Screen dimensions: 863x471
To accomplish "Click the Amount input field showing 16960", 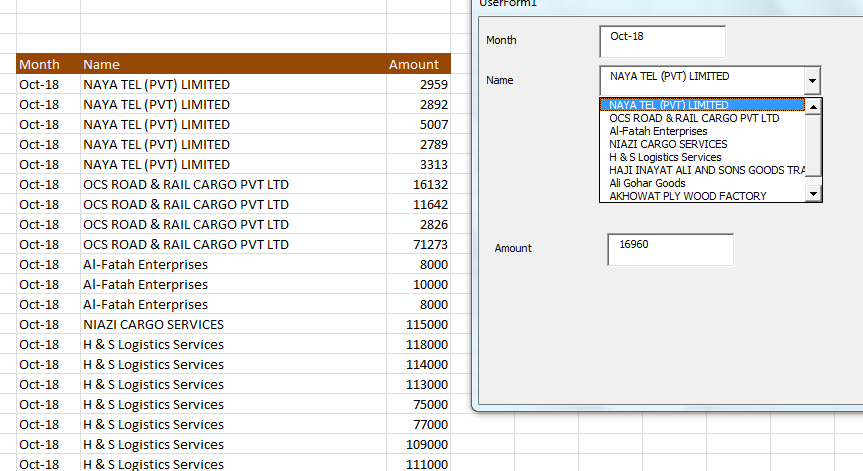I will pos(670,249).
